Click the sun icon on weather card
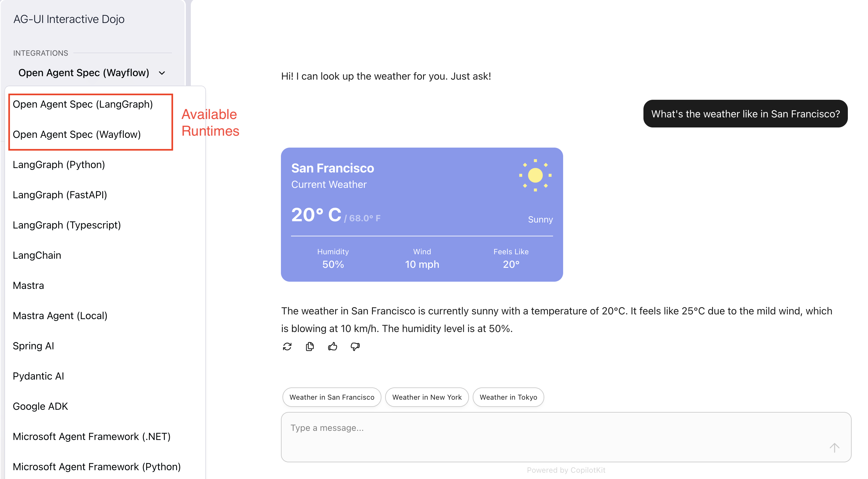Viewport: 868px width, 479px height. click(x=535, y=175)
